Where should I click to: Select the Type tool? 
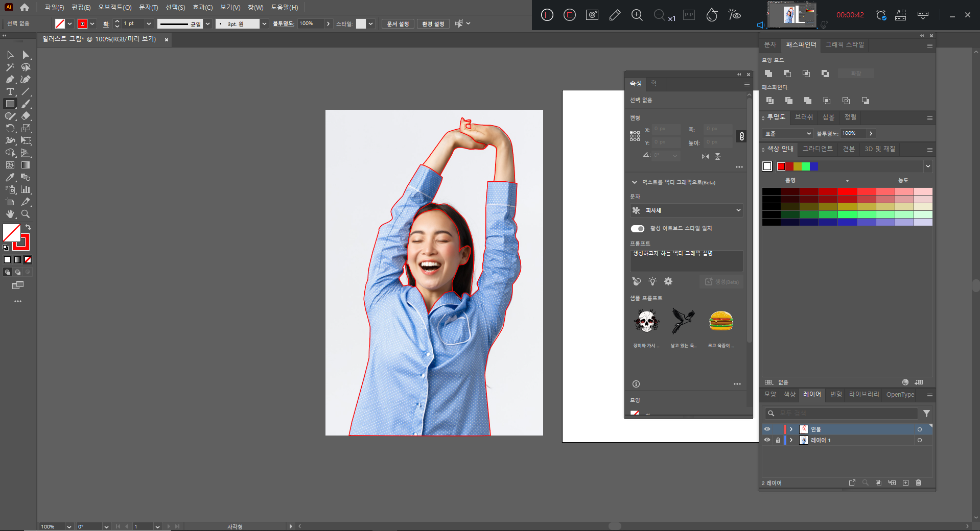coord(10,92)
